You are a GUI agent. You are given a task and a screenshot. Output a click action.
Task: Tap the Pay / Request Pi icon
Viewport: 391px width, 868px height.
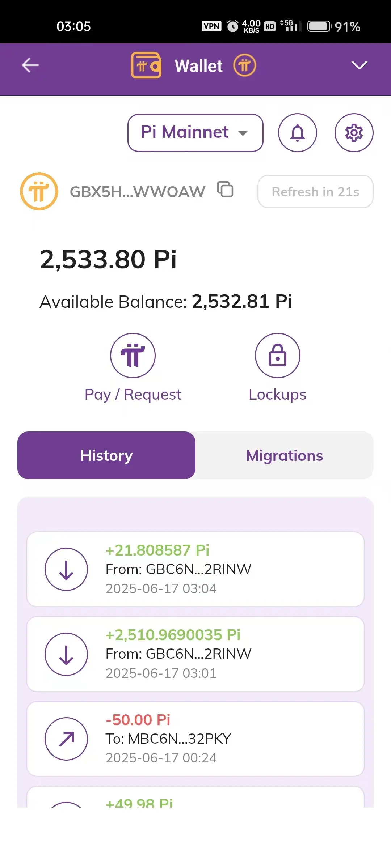click(x=133, y=356)
